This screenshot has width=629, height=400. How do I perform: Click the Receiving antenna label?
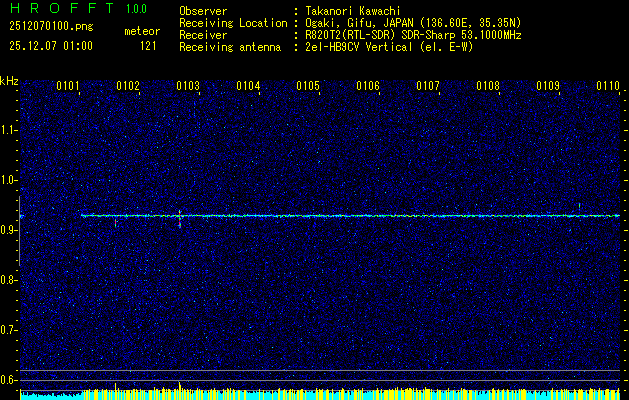click(x=230, y=47)
